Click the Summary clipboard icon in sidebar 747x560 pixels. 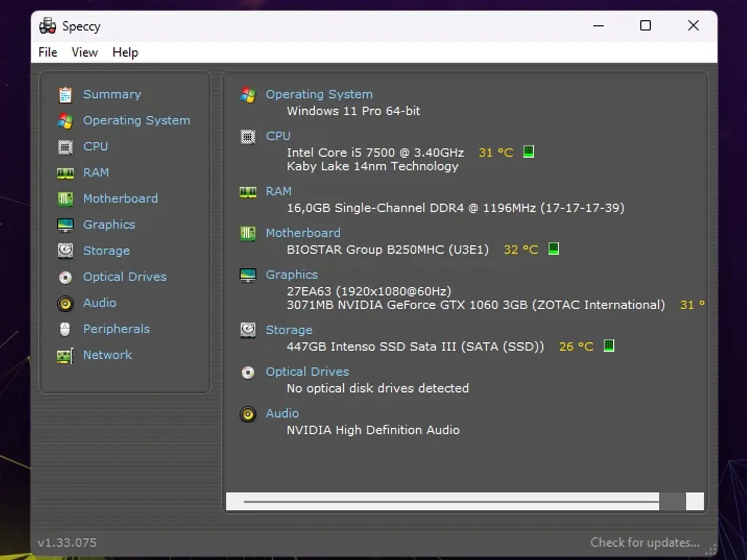click(x=65, y=94)
